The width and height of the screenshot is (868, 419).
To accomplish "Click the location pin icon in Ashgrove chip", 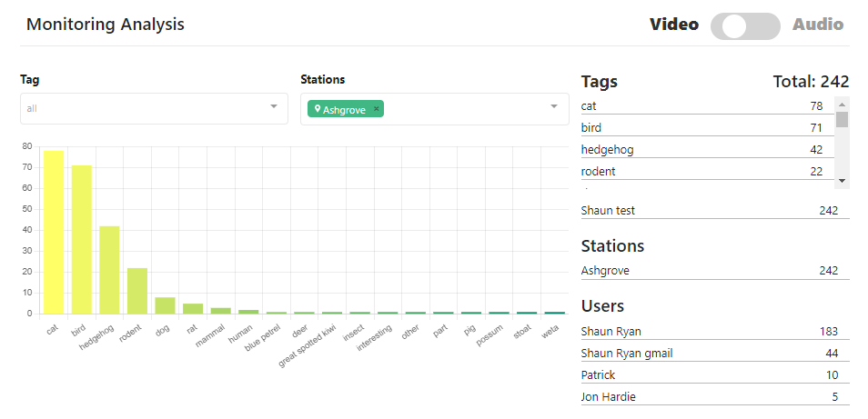I will [318, 109].
